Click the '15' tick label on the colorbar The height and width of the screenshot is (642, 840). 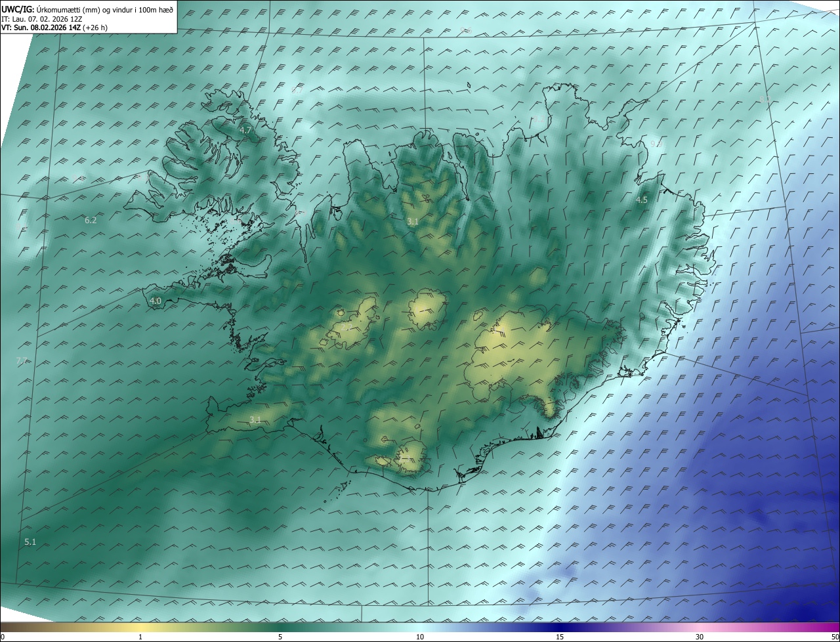[560, 637]
